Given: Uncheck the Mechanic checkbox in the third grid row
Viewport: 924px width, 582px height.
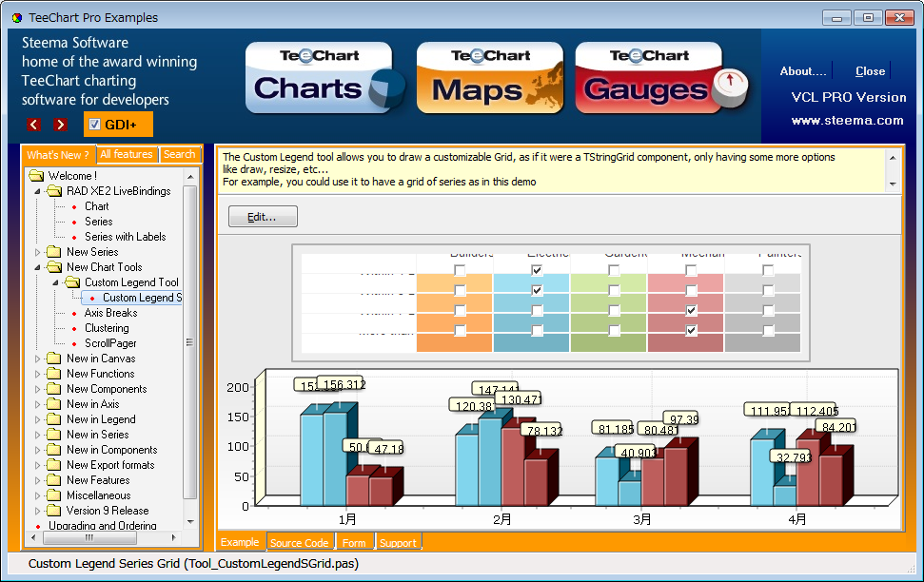Looking at the screenshot, I should pos(691,310).
